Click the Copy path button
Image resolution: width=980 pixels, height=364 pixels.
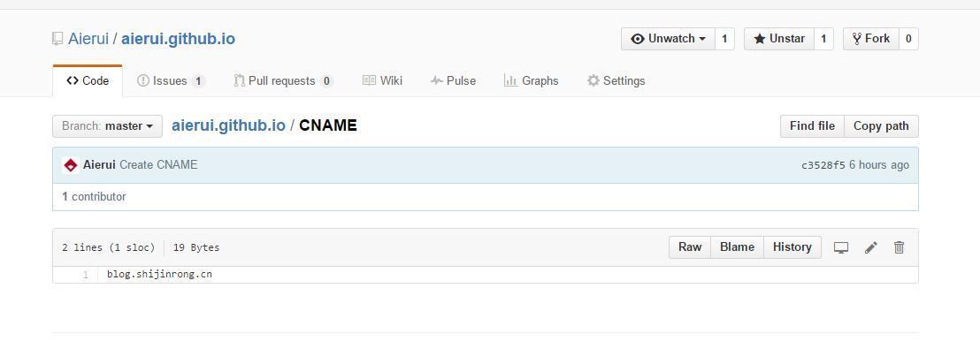pos(881,126)
